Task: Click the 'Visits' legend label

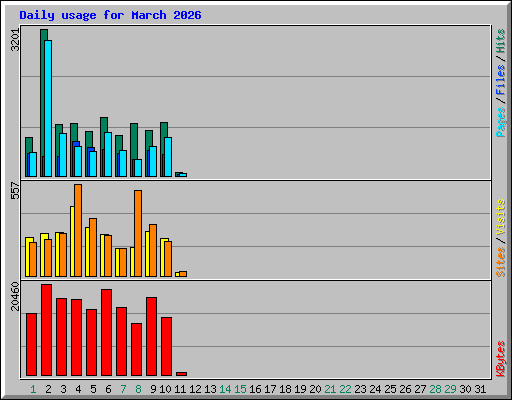Action: point(501,217)
